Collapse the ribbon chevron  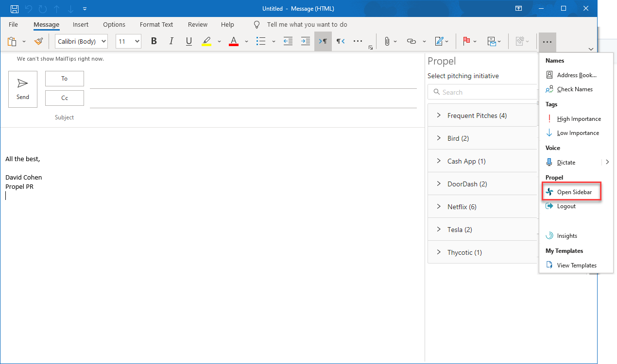coord(591,49)
